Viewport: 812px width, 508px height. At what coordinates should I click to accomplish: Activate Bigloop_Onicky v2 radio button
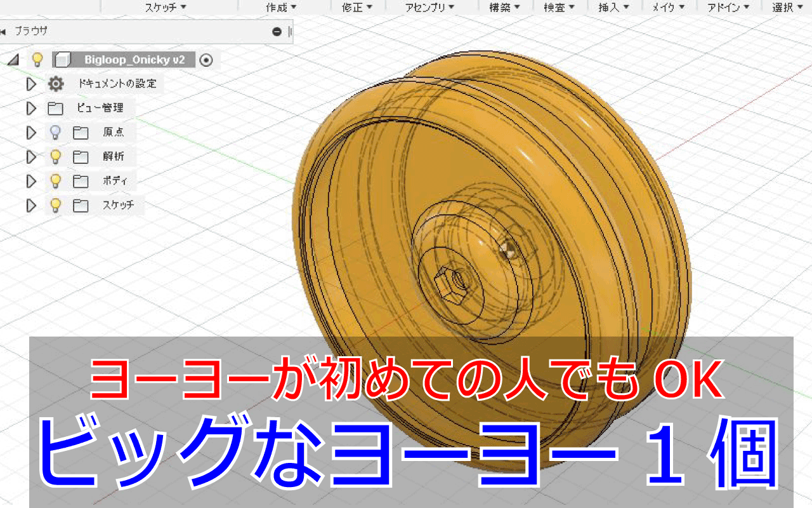pyautogui.click(x=206, y=60)
